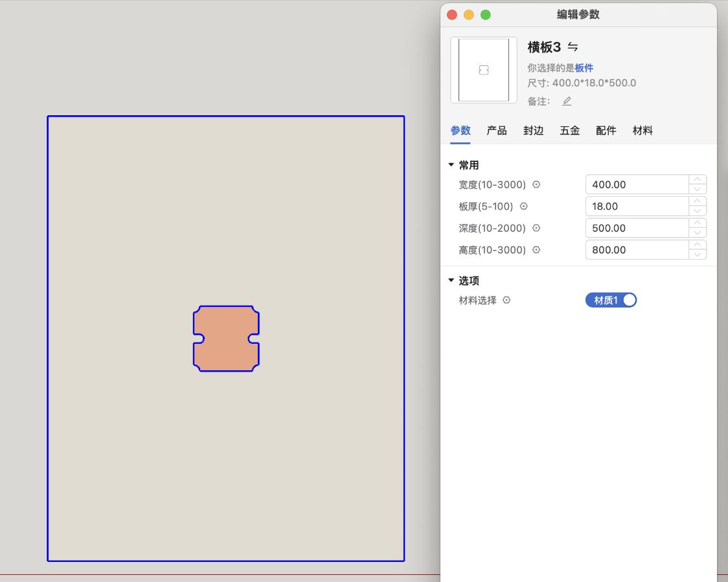The width and height of the screenshot is (728, 582).
Task: Click the info icon beside 板厚(5-100)
Action: pos(524,207)
